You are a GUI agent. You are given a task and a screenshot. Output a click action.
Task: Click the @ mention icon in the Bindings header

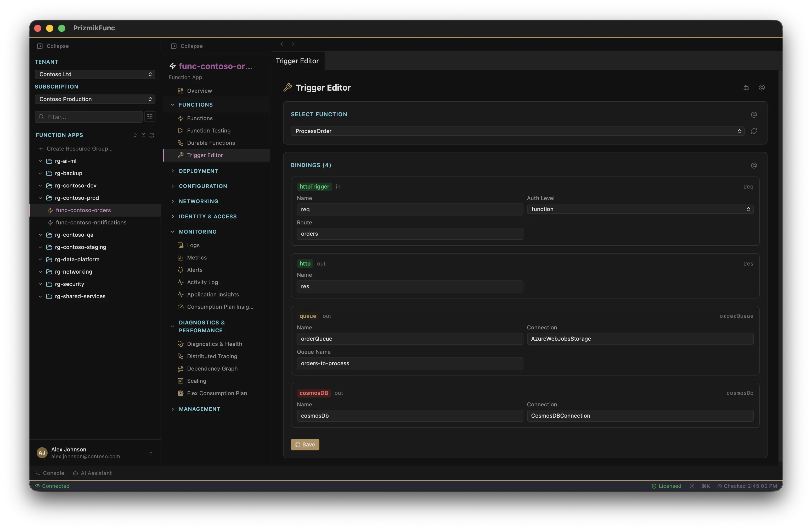pyautogui.click(x=754, y=165)
